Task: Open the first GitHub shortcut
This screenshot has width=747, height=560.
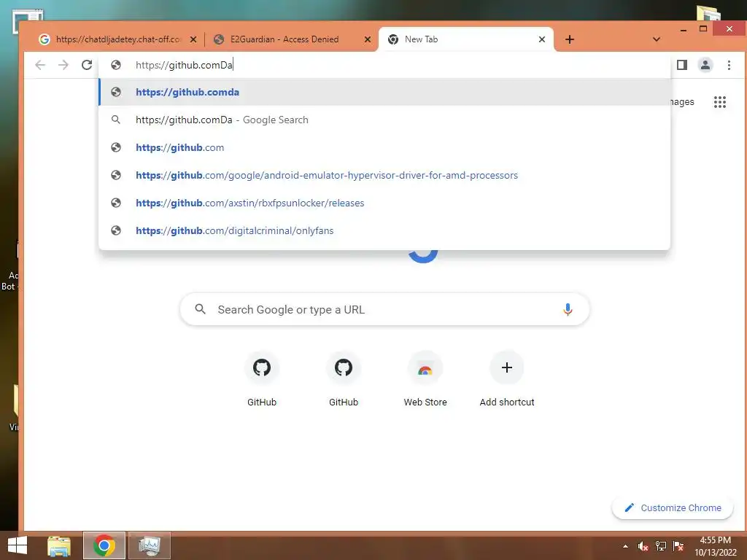Action: tap(262, 379)
